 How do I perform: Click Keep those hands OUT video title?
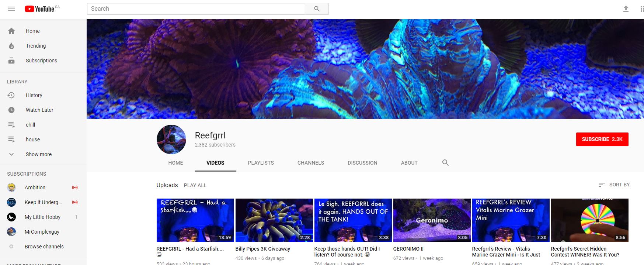347,252
